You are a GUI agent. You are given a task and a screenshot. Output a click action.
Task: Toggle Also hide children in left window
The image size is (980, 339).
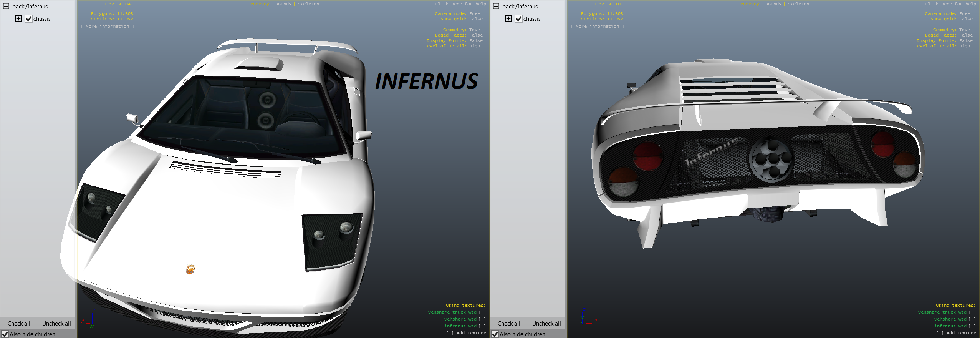5,334
